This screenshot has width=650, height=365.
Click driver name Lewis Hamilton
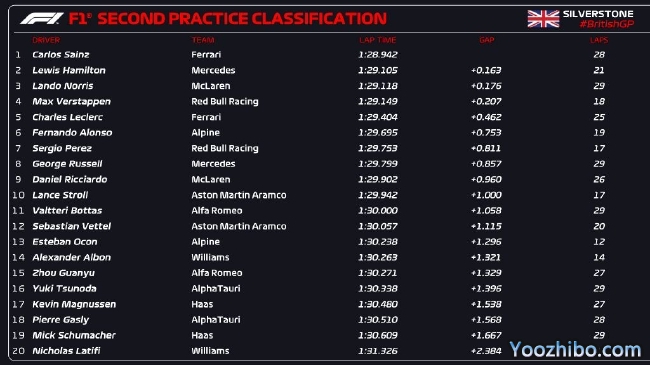tap(69, 71)
